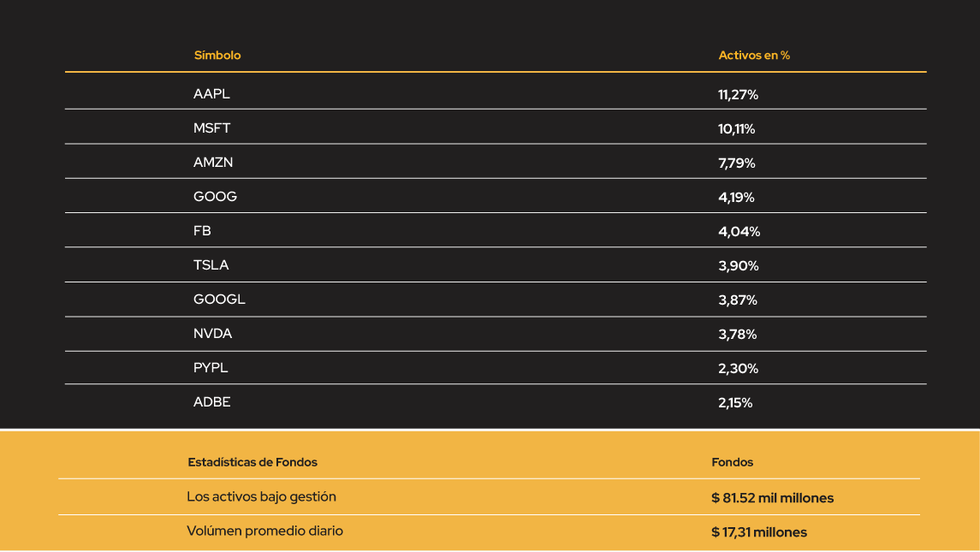Screen dimensions: 980x552
Task: Select the PYPL symbol entry
Action: [x=211, y=368]
